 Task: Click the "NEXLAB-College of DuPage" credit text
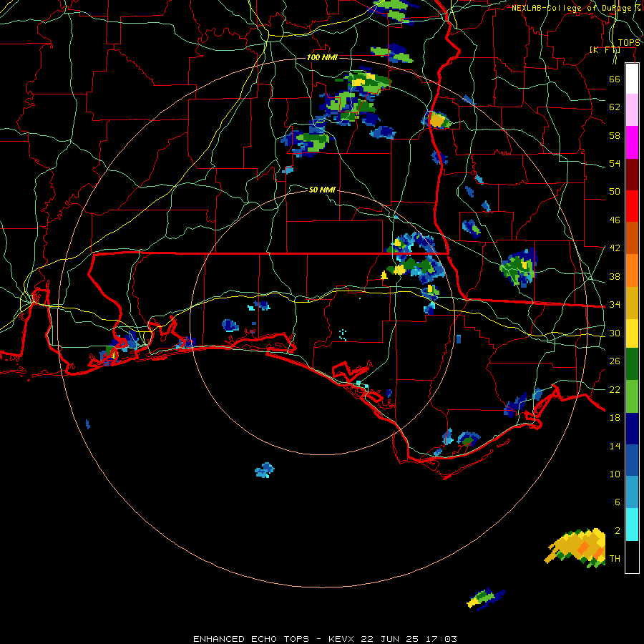(571, 8)
